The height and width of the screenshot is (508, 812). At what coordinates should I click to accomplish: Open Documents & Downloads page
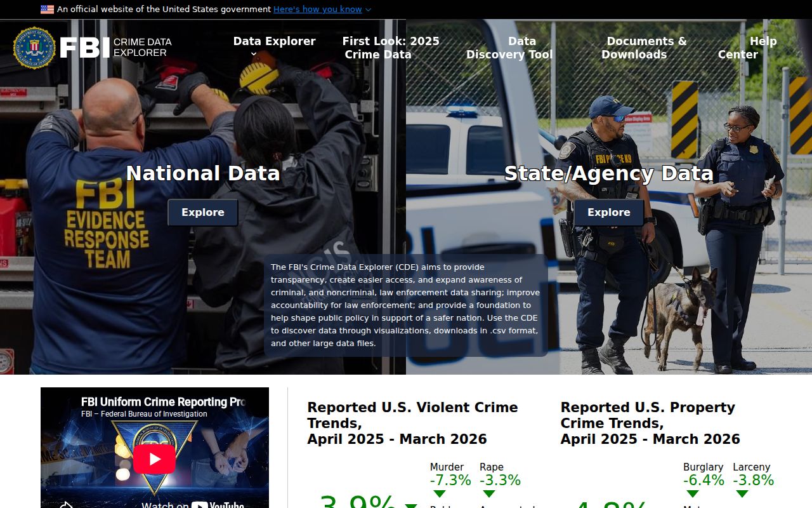click(x=644, y=48)
